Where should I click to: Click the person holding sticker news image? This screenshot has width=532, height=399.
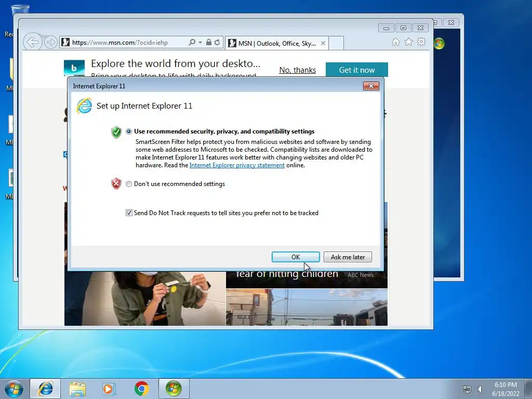pyautogui.click(x=145, y=299)
